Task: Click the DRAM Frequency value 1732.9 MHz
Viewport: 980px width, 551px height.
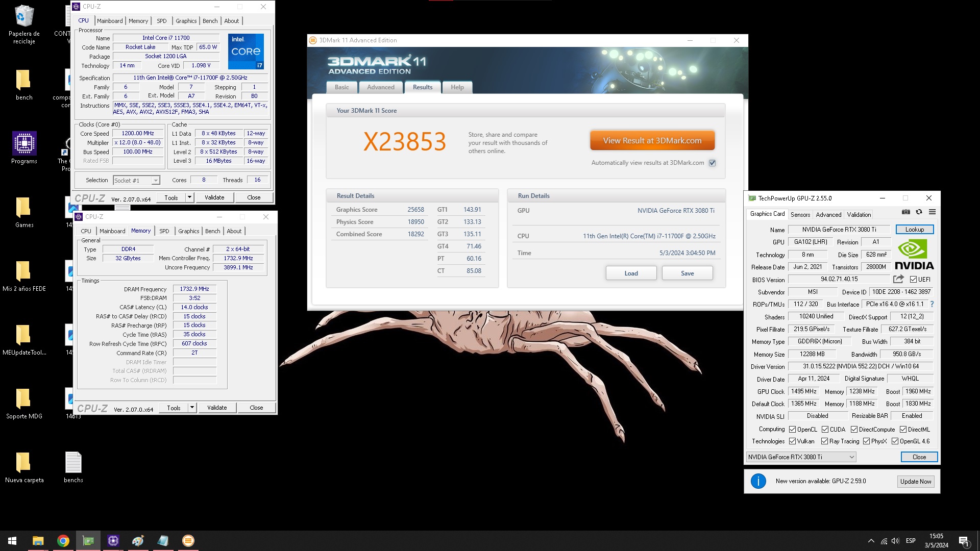Action: [194, 289]
